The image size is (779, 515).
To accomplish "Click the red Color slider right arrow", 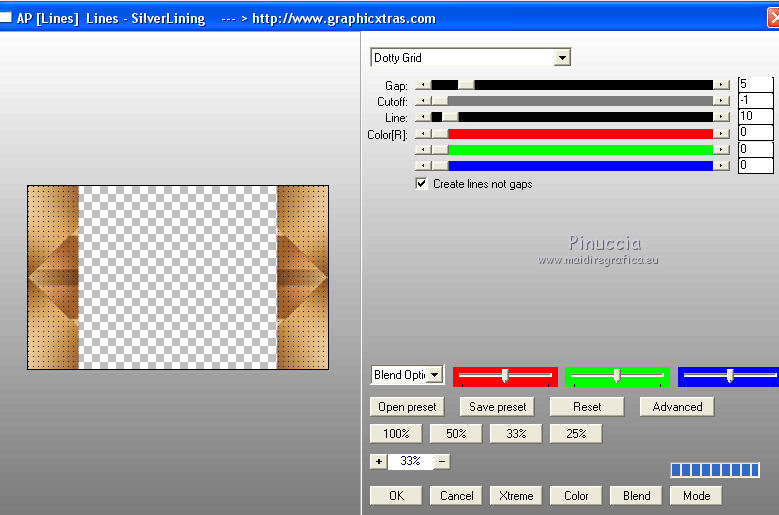I will click(x=721, y=134).
